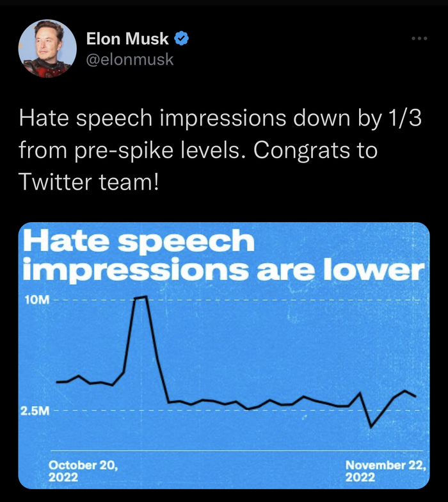Click the lowest dip in the chart line
Screen dimensions: 448x502
[371, 426]
